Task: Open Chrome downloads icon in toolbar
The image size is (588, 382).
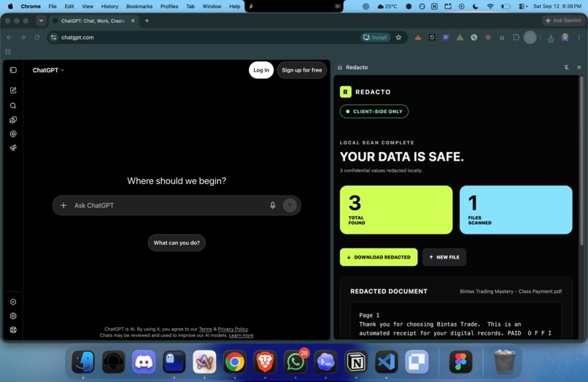Action: [x=551, y=37]
